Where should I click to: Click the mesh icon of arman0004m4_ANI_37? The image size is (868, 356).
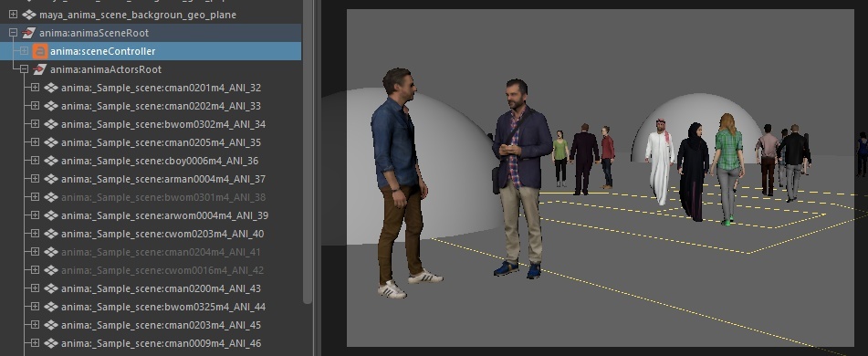click(51, 179)
